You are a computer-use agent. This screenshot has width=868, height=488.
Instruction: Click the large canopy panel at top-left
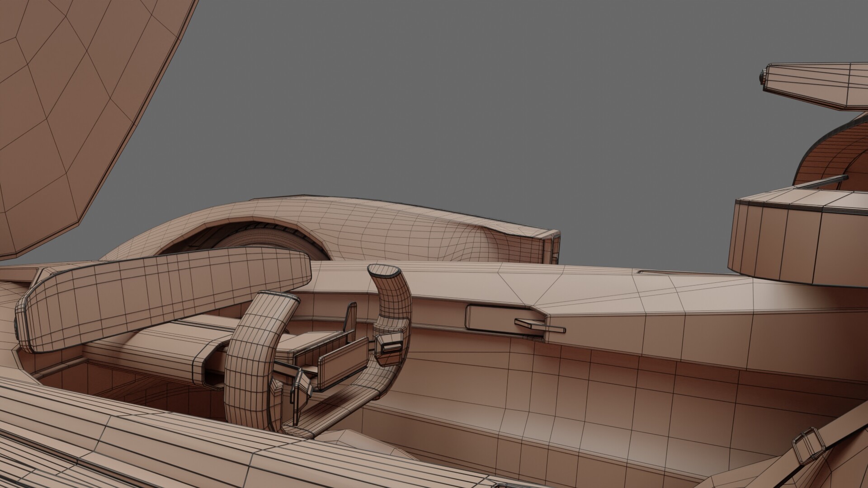(68, 113)
